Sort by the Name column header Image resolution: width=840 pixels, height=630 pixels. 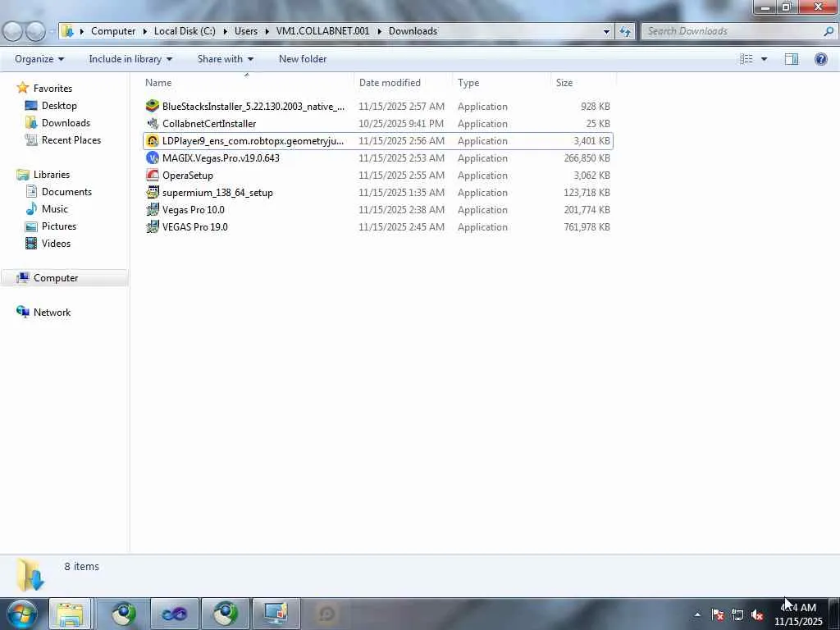click(x=246, y=83)
